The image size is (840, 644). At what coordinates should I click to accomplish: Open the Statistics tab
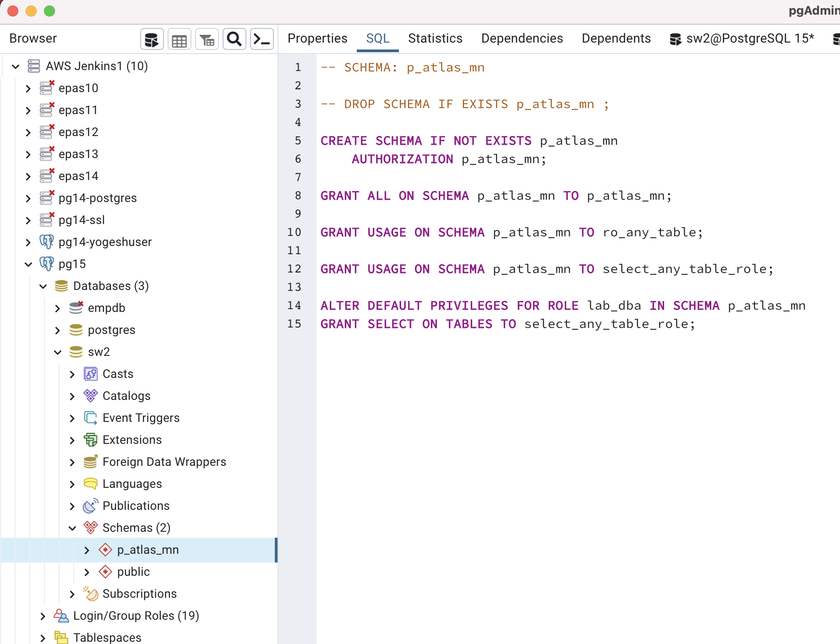(435, 38)
